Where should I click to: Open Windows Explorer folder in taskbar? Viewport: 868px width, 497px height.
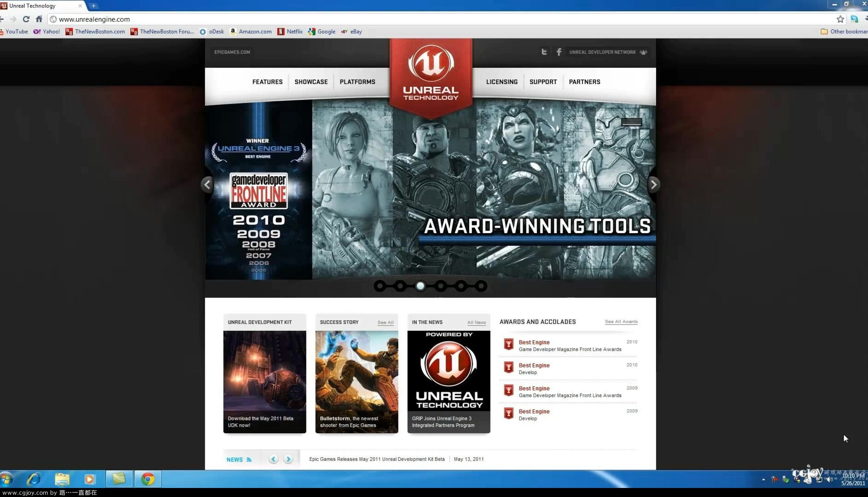click(x=62, y=479)
